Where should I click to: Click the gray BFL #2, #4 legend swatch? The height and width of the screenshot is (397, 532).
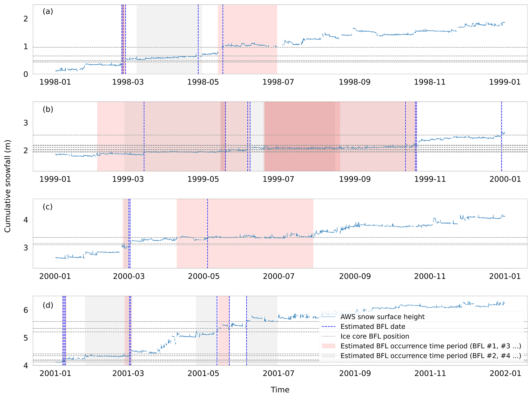pos(328,356)
